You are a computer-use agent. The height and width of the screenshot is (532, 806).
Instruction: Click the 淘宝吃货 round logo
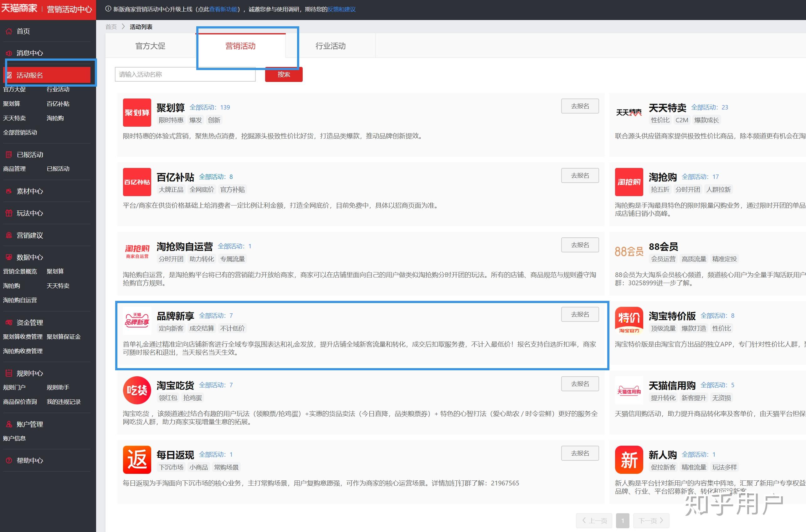137,391
